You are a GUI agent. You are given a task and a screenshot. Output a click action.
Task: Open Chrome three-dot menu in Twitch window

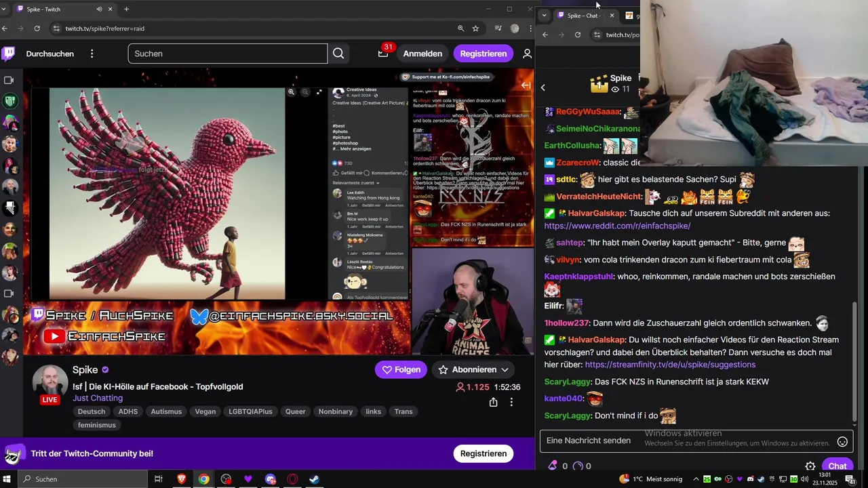pos(529,28)
